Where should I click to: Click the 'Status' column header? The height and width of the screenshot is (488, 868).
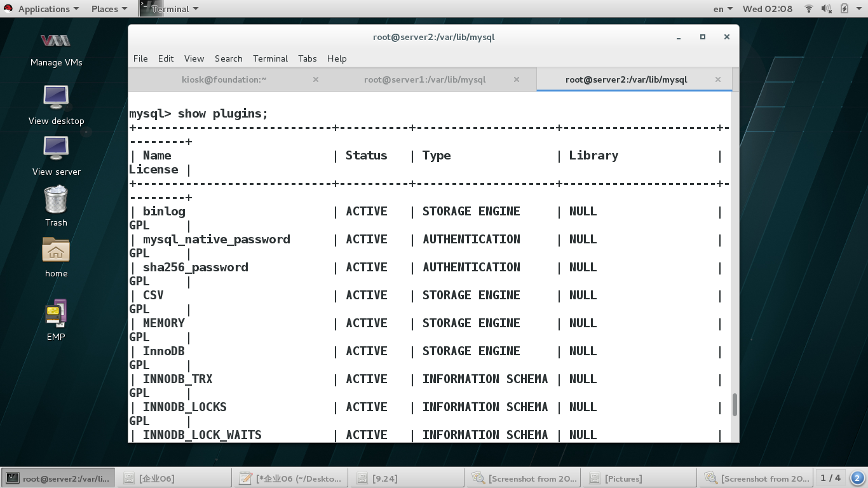click(367, 156)
